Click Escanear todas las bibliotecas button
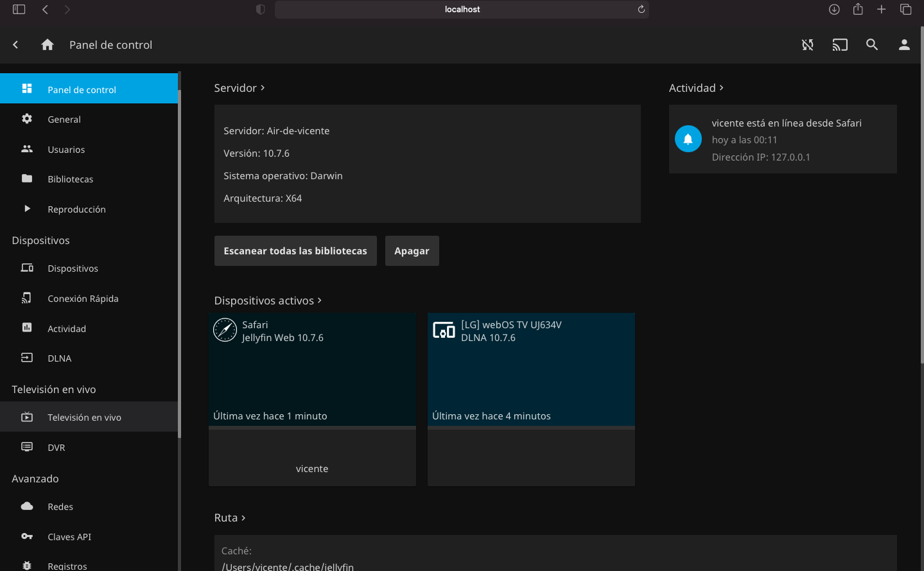This screenshot has width=924, height=571. point(295,251)
